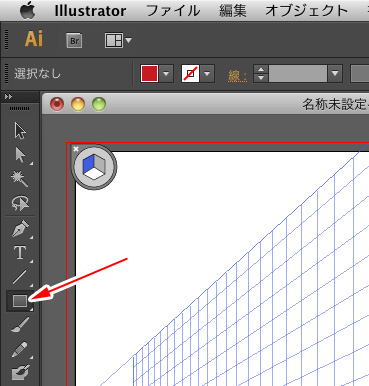Viewport: 369px width, 386px height.
Task: Select the Pen tool
Action: (20, 228)
